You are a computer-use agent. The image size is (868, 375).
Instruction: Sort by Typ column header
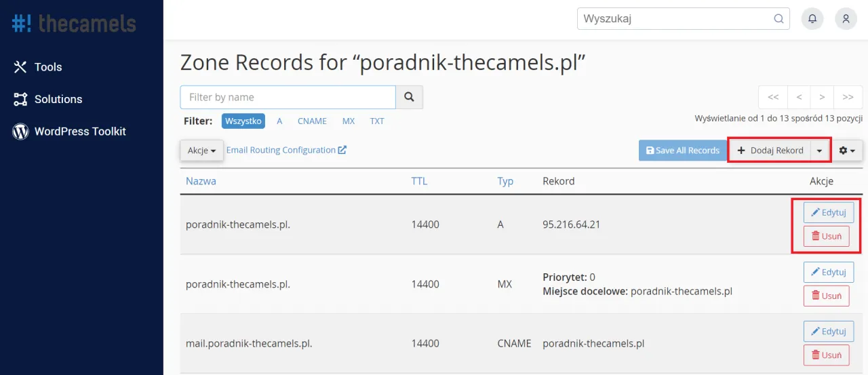pos(505,181)
